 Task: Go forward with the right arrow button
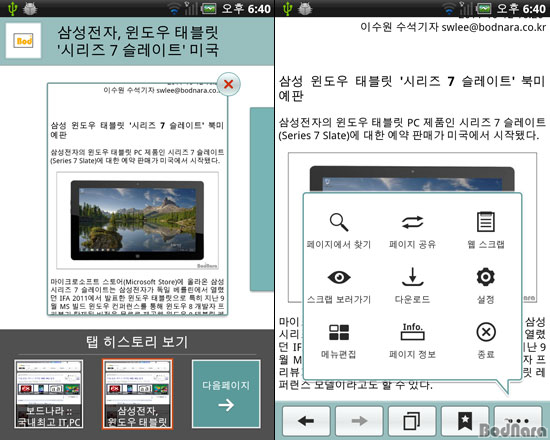(359, 421)
